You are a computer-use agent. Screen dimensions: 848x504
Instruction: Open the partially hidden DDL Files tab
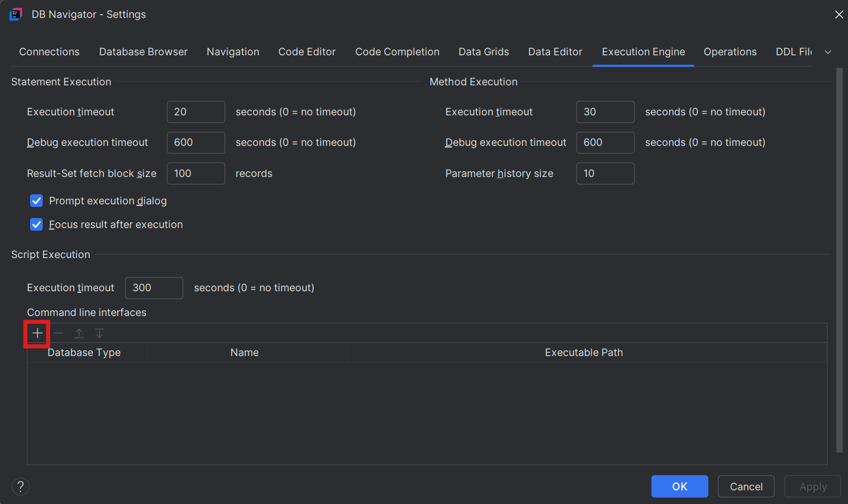[794, 52]
